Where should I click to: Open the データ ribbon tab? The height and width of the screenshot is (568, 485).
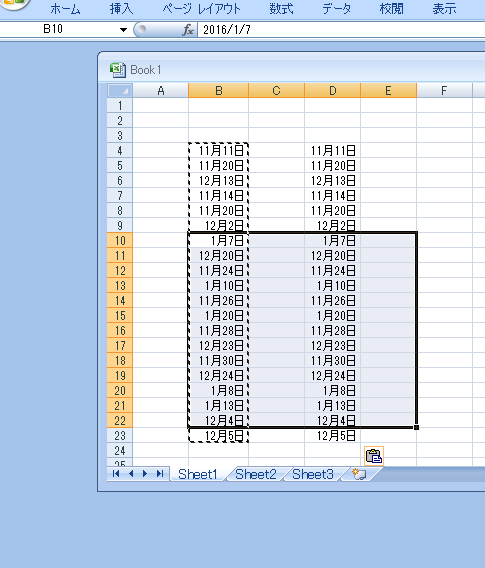[336, 9]
